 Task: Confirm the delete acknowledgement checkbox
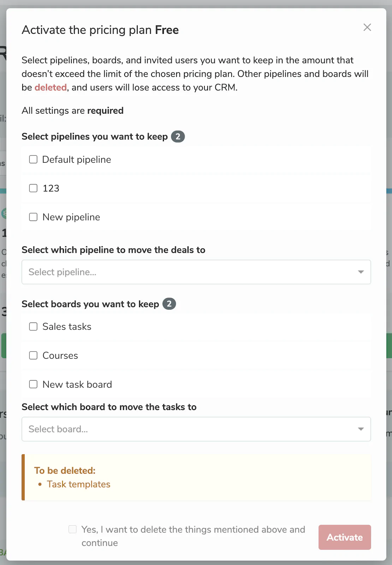click(72, 529)
